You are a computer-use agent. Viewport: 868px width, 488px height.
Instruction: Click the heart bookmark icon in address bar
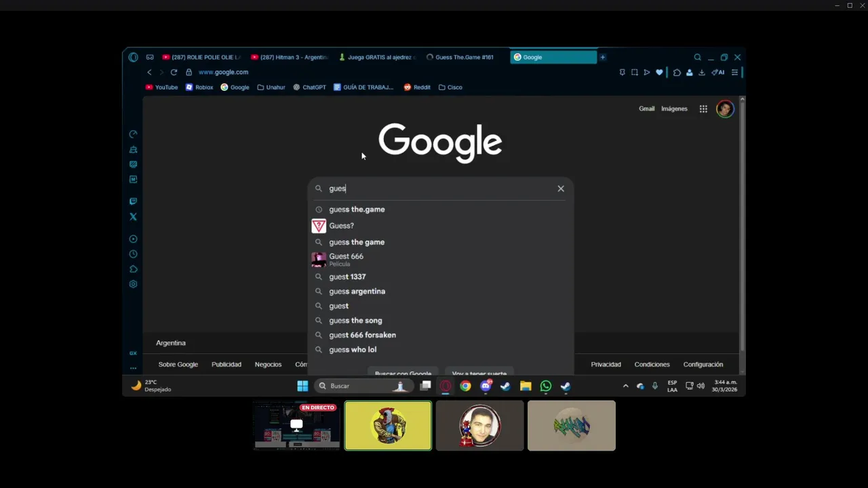tap(659, 73)
